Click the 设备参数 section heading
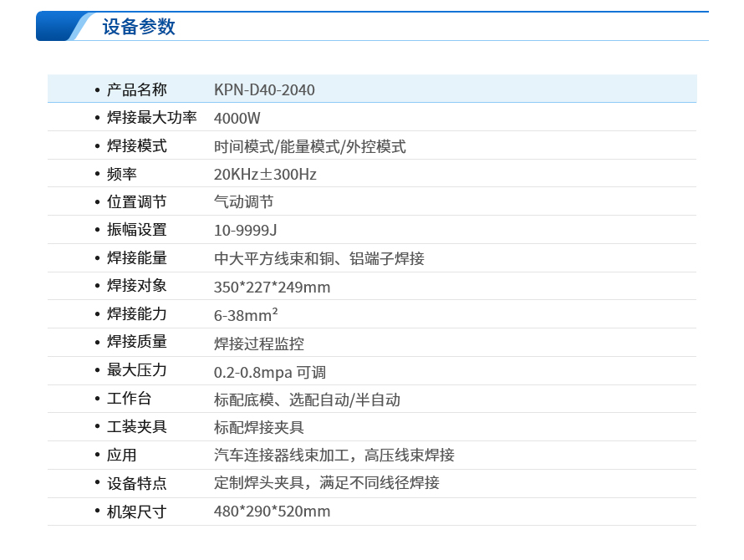744x560 pixels. point(139,27)
